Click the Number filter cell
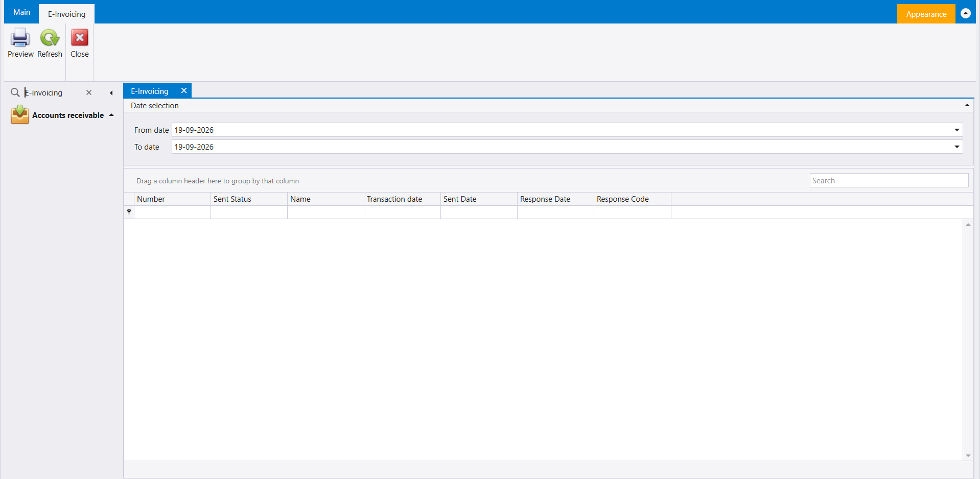The image size is (980, 479). point(172,212)
